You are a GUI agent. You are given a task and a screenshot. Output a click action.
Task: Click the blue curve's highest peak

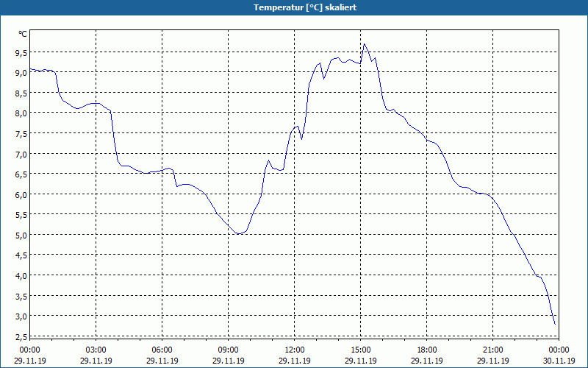[364, 44]
